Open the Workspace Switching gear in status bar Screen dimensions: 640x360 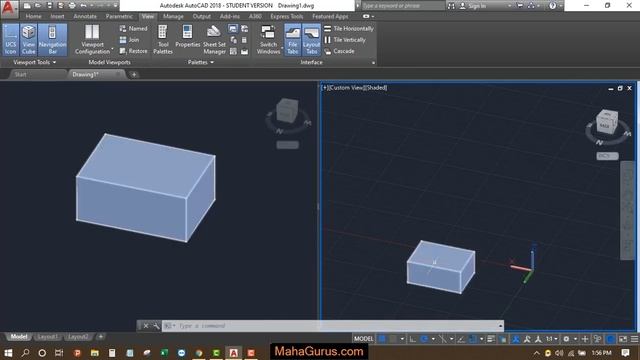coord(566,339)
